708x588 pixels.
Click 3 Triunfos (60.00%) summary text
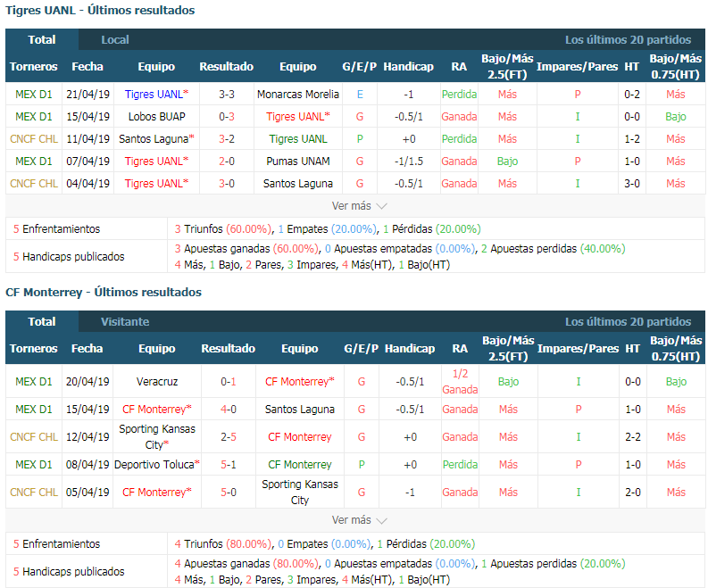click(223, 228)
